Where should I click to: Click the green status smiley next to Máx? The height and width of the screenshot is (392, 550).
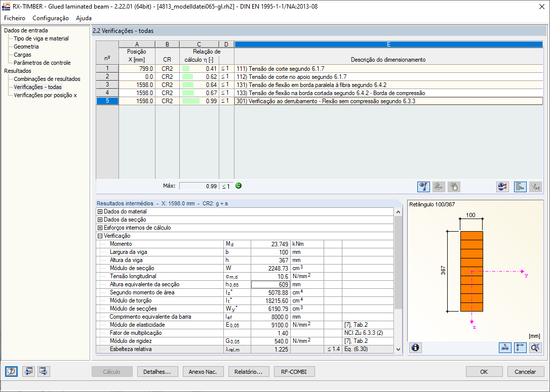(x=239, y=186)
